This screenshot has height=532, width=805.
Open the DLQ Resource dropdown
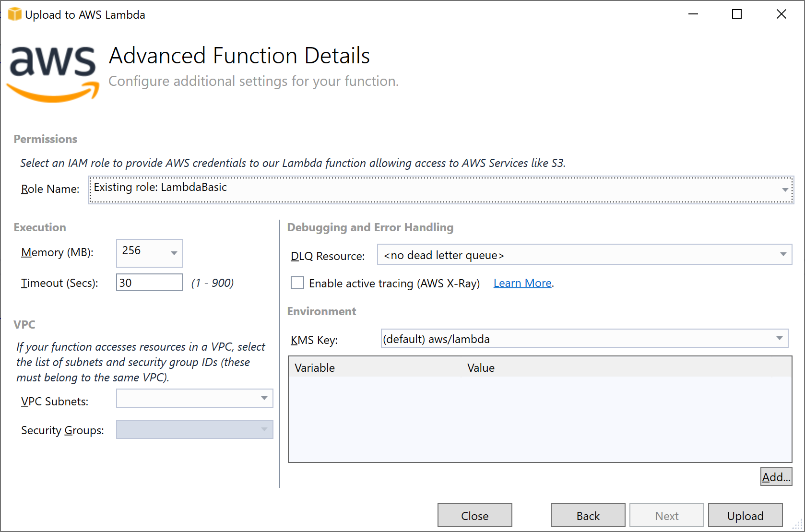pyautogui.click(x=585, y=255)
